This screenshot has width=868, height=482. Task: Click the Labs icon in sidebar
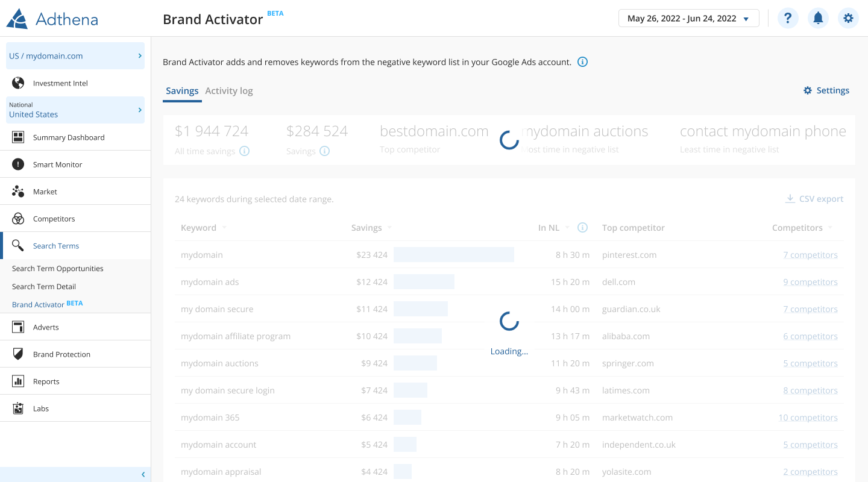tap(18, 408)
